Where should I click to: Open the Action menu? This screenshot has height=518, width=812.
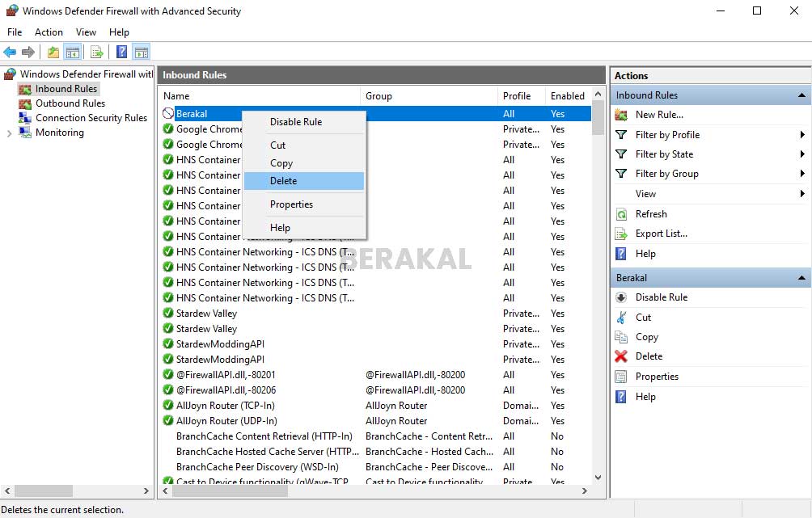pyautogui.click(x=49, y=32)
